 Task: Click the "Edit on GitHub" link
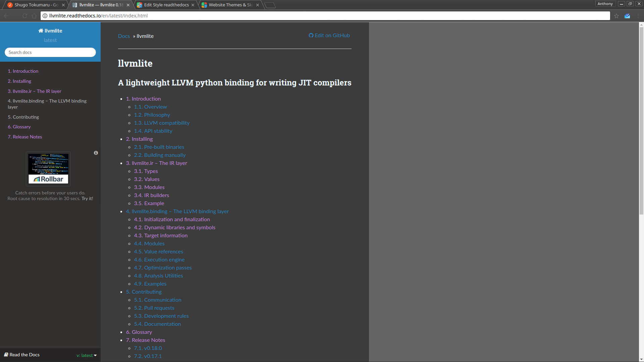tap(332, 35)
